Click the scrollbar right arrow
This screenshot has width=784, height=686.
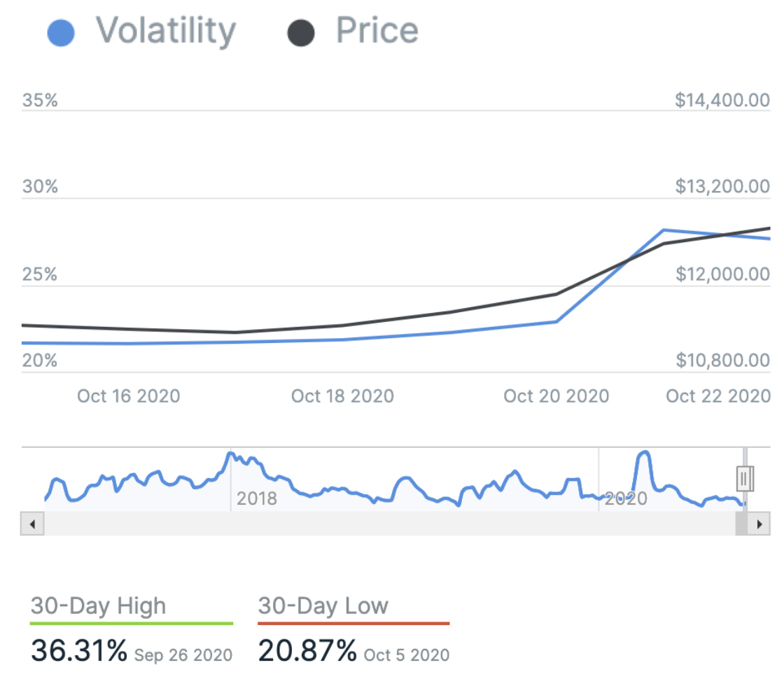(x=759, y=524)
